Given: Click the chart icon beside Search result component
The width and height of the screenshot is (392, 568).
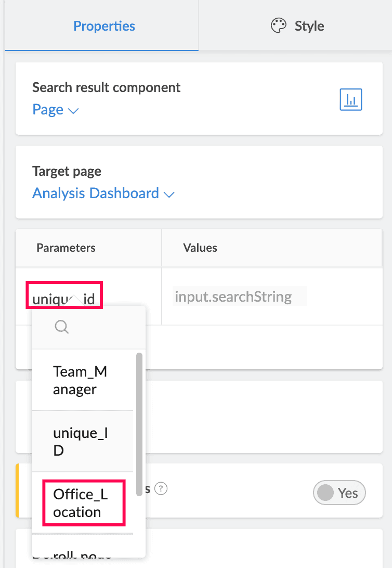Looking at the screenshot, I should point(350,99).
